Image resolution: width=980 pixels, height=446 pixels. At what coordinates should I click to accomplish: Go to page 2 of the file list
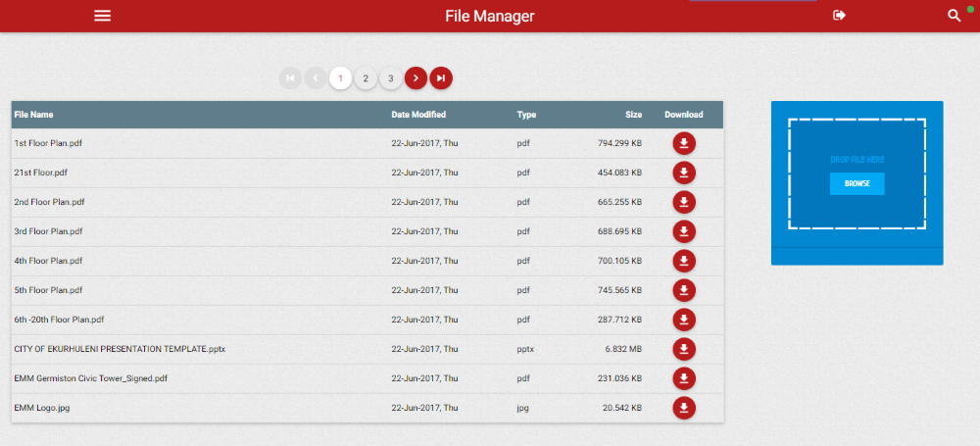[365, 78]
